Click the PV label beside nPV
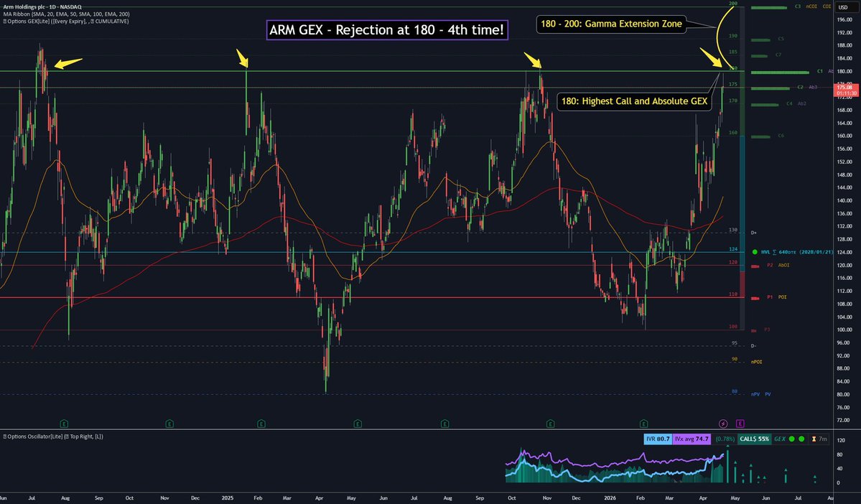The width and height of the screenshot is (861, 504). pos(768,394)
